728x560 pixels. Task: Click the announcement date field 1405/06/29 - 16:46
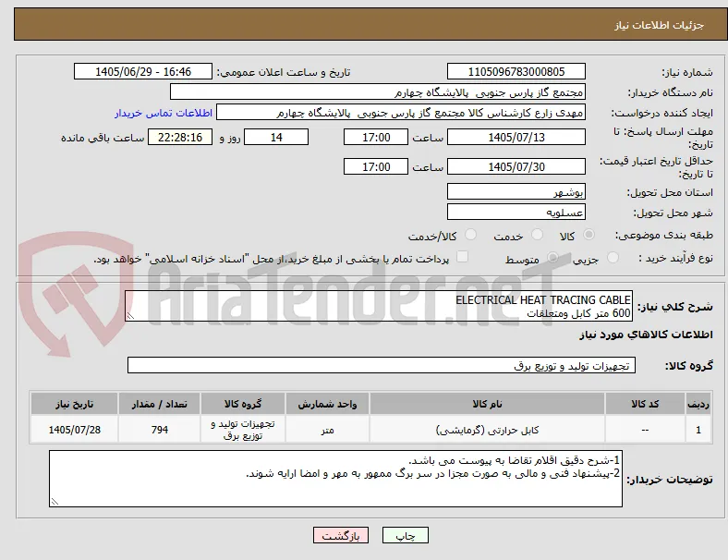pos(143,71)
